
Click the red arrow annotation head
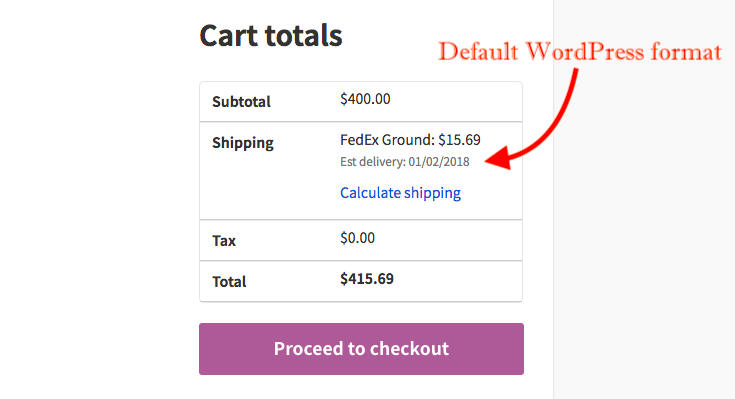click(498, 158)
